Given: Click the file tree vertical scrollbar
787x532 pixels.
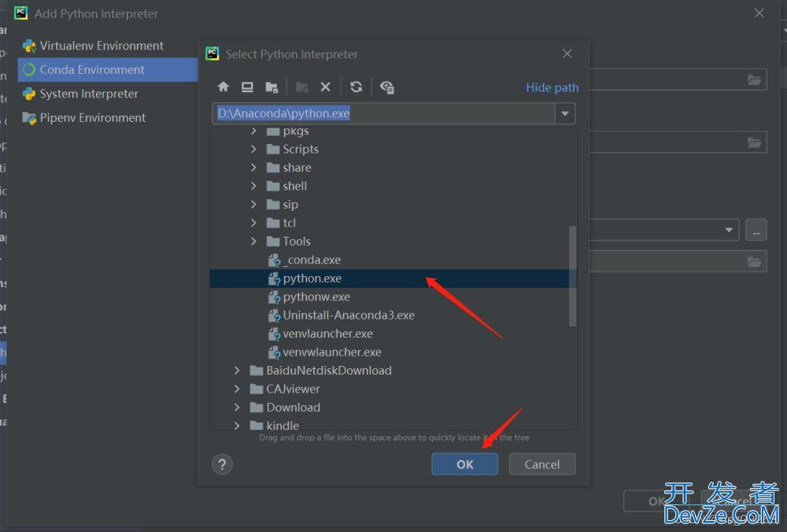Looking at the screenshot, I should coord(572,276).
